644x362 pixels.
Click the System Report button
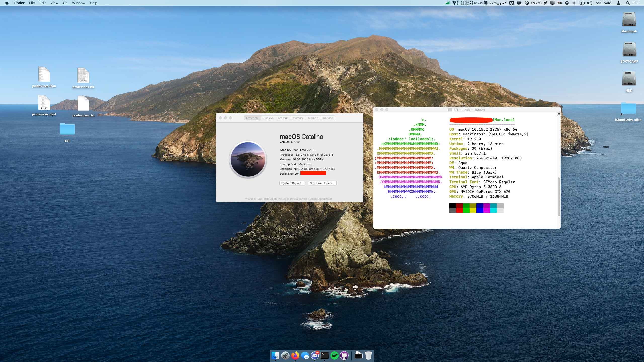click(292, 183)
